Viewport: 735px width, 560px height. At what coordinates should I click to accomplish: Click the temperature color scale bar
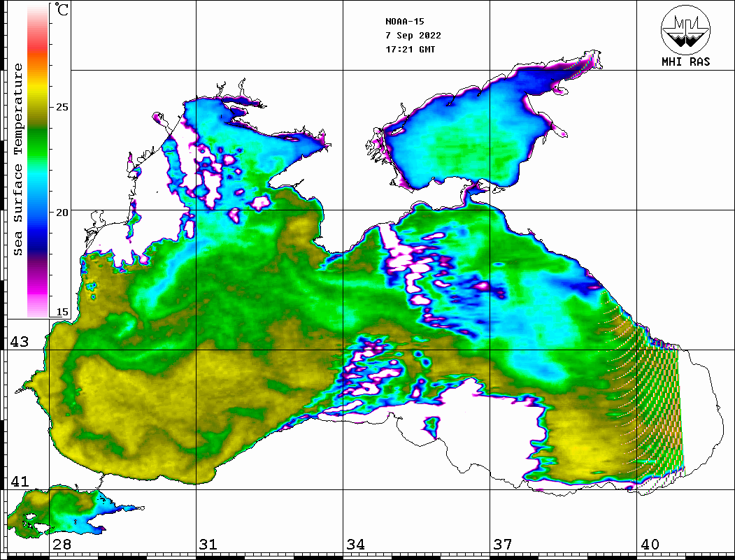38,161
